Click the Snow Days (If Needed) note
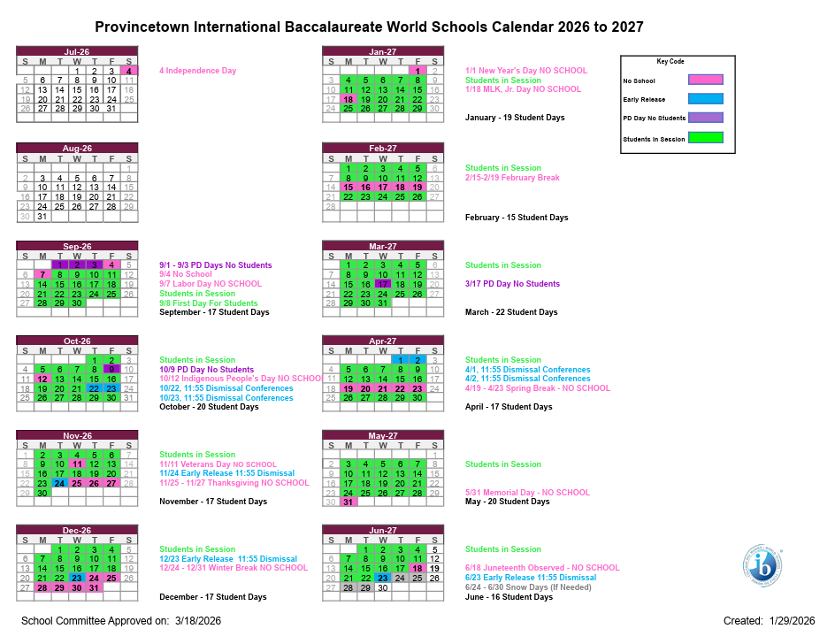 [x=528, y=587]
